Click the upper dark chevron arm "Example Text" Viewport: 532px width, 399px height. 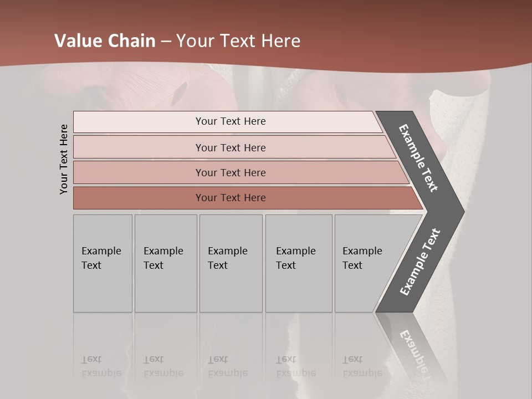pyautogui.click(x=419, y=158)
